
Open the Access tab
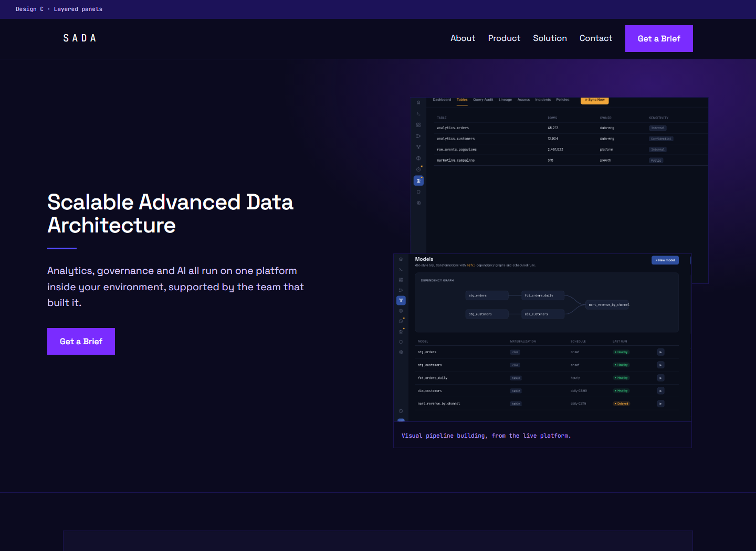523,100
